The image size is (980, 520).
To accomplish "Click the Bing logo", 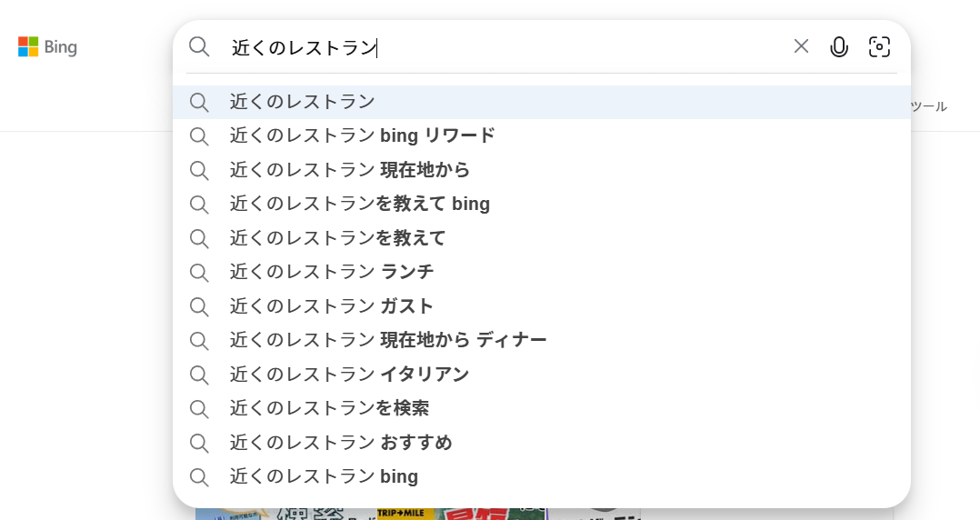I will pyautogui.click(x=47, y=47).
